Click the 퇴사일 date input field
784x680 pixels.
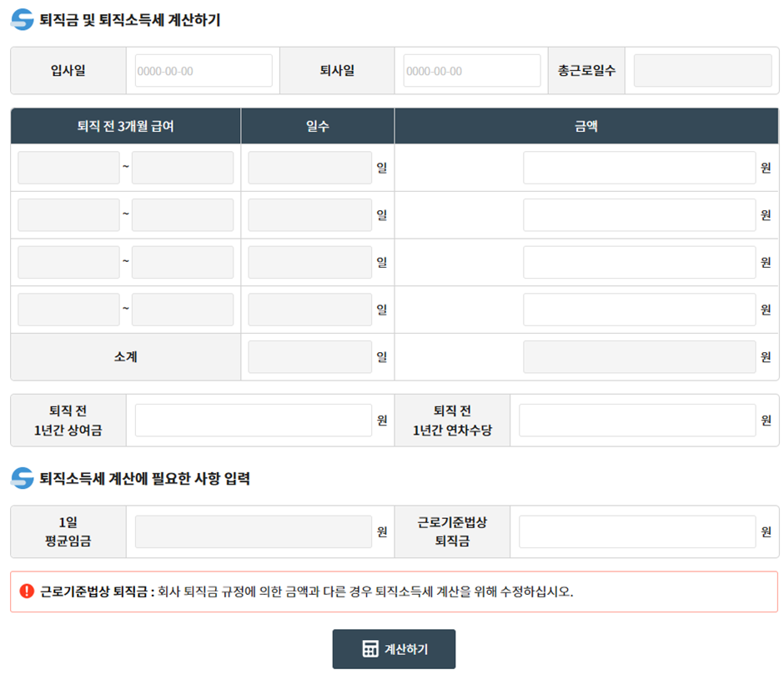click(471, 70)
